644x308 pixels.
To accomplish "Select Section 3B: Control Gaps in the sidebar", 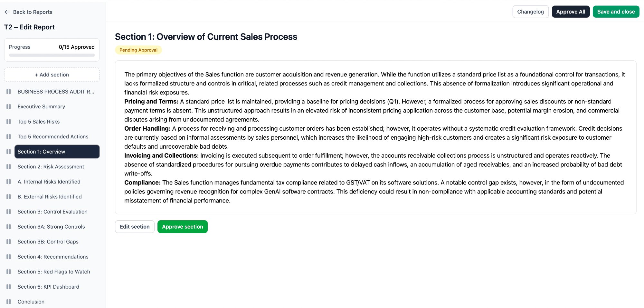I will coord(48,242).
